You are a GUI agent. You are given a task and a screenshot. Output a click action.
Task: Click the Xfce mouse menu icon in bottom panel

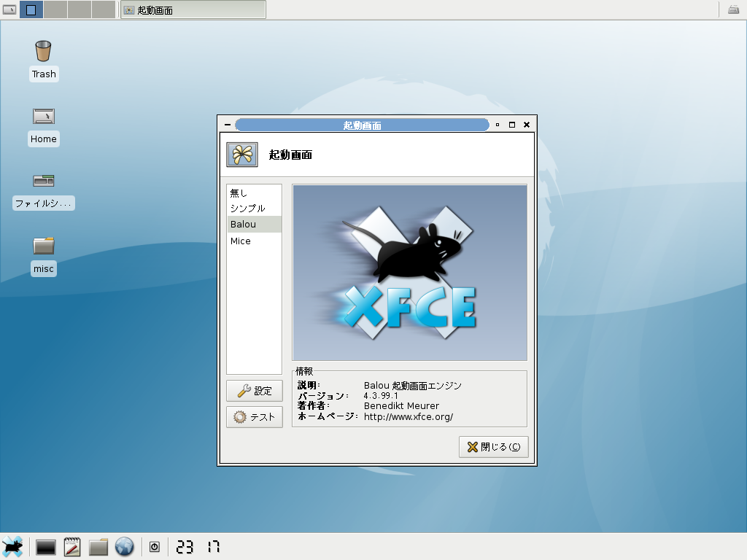coord(12,547)
